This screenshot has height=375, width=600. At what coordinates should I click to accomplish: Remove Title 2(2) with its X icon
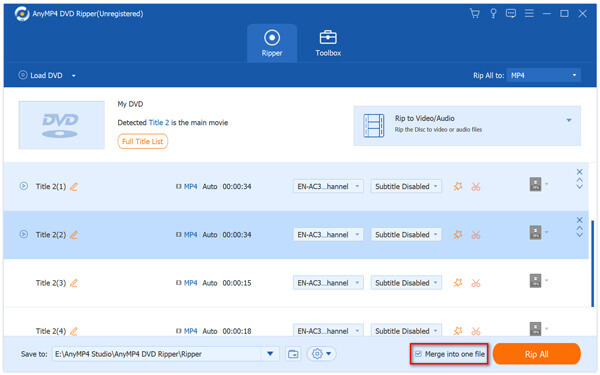click(580, 220)
